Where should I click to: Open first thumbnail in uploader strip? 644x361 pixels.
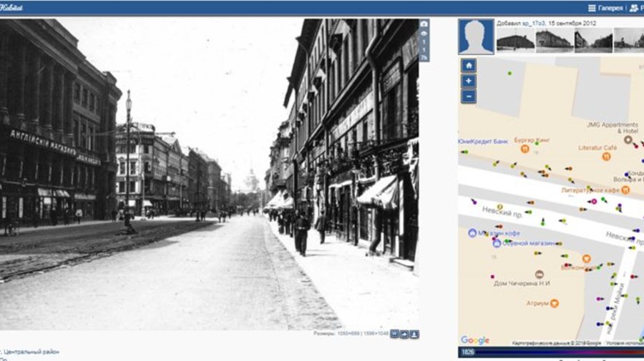pyautogui.click(x=515, y=40)
